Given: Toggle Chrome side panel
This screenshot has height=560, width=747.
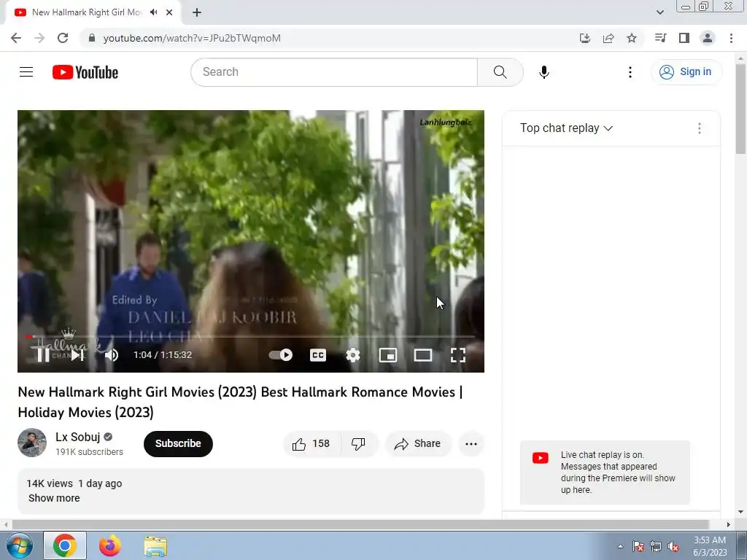Looking at the screenshot, I should (684, 38).
